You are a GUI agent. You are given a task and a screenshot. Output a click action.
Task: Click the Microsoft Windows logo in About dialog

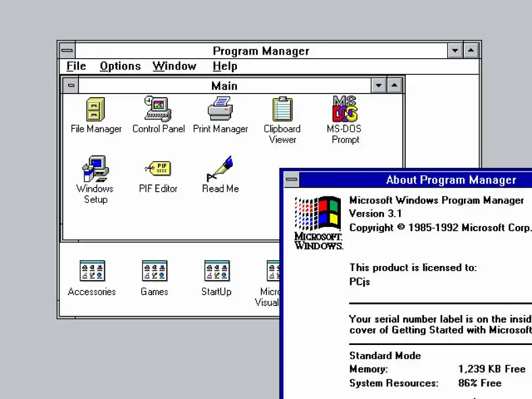(x=318, y=223)
